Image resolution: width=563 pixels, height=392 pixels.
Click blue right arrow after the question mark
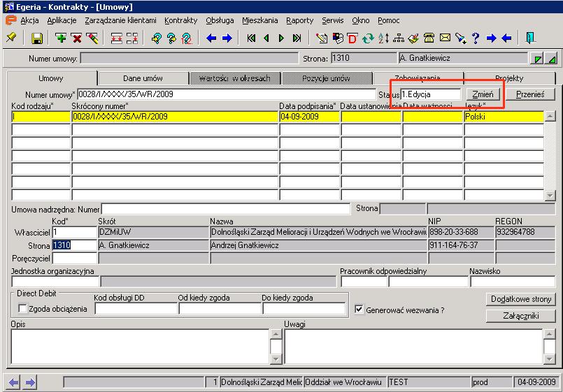(x=491, y=38)
